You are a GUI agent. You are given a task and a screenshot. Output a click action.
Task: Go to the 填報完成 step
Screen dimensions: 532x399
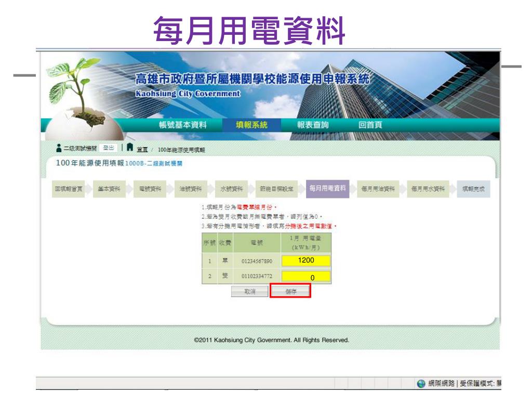click(473, 189)
